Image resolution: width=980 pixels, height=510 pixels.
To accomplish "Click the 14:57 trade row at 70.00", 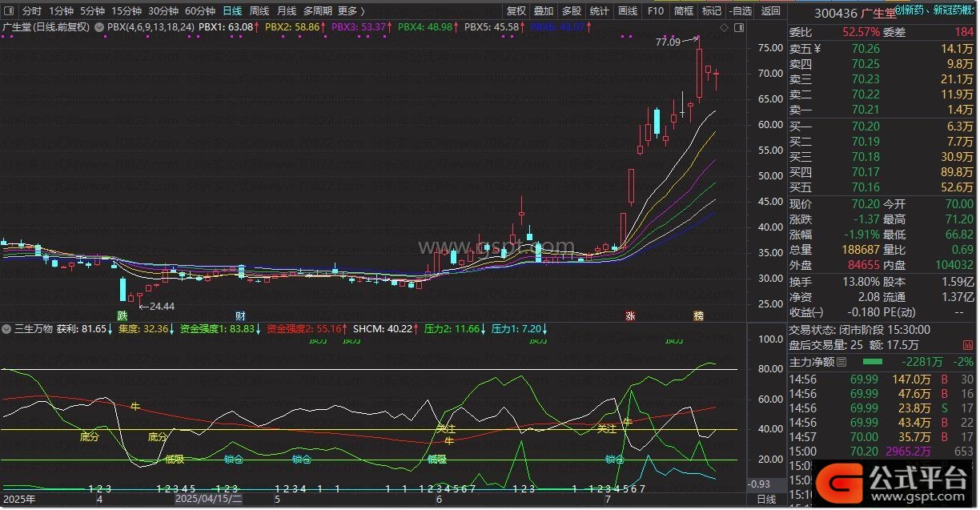I will click(882, 437).
